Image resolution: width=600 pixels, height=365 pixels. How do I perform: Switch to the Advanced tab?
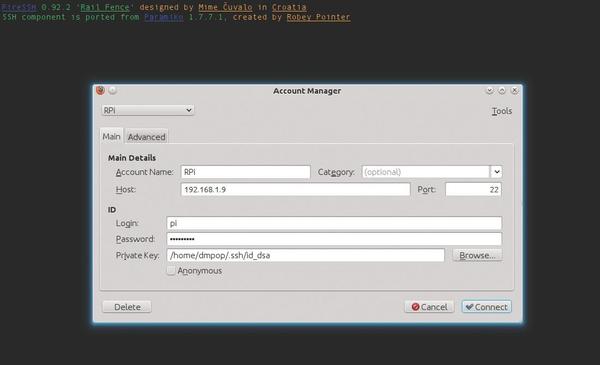click(x=147, y=137)
